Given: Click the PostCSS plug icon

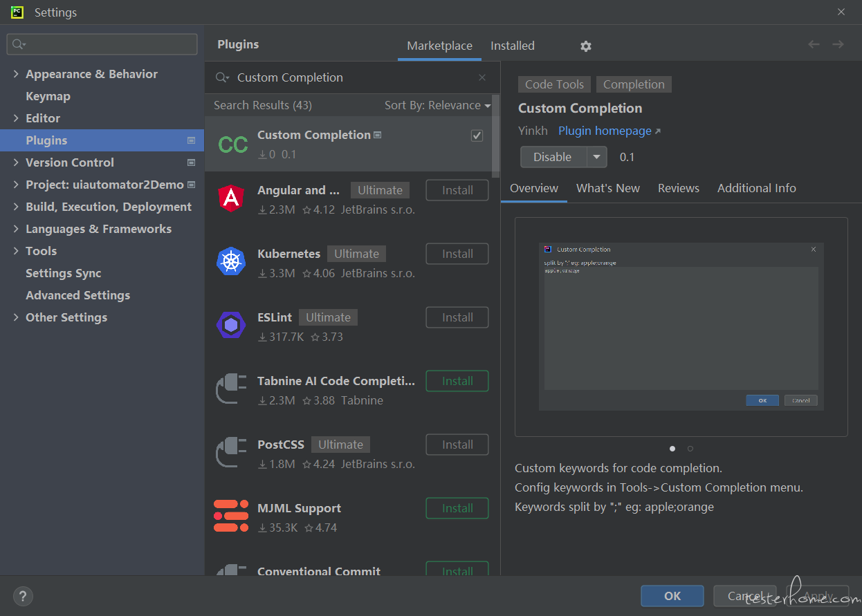Looking at the screenshot, I should pyautogui.click(x=231, y=452).
